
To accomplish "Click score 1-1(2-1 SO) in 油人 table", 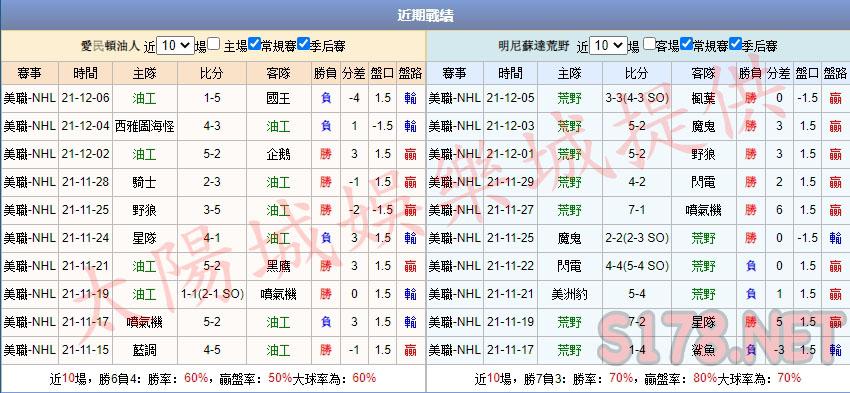I will (x=212, y=294).
